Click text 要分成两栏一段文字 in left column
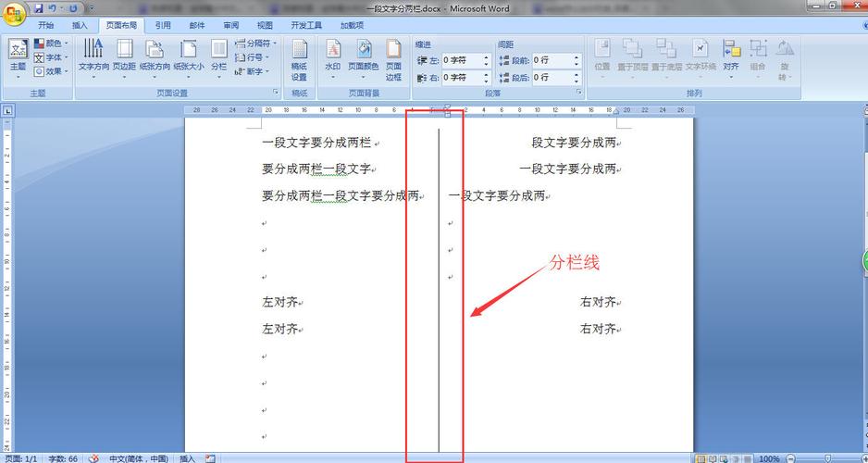 pyautogui.click(x=316, y=169)
